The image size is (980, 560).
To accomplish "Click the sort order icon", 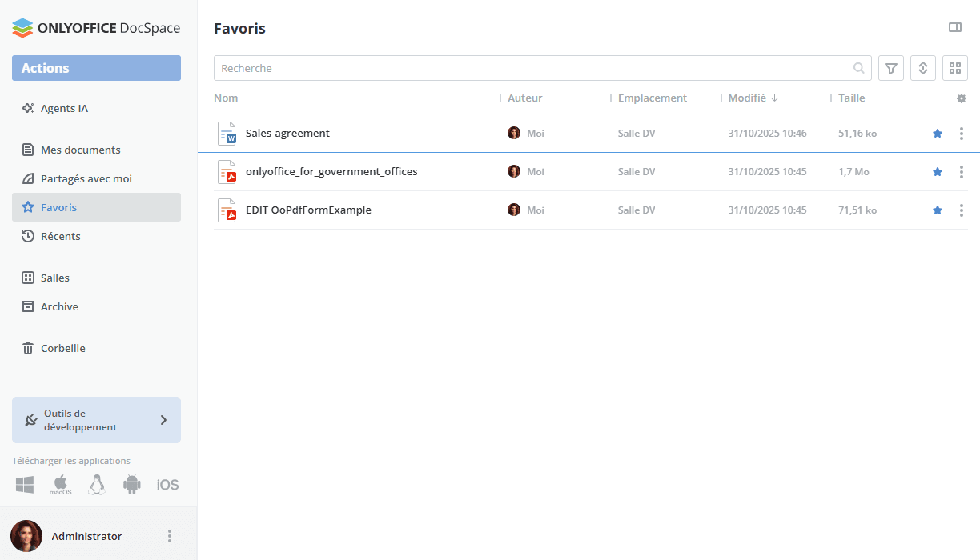I will (x=923, y=68).
